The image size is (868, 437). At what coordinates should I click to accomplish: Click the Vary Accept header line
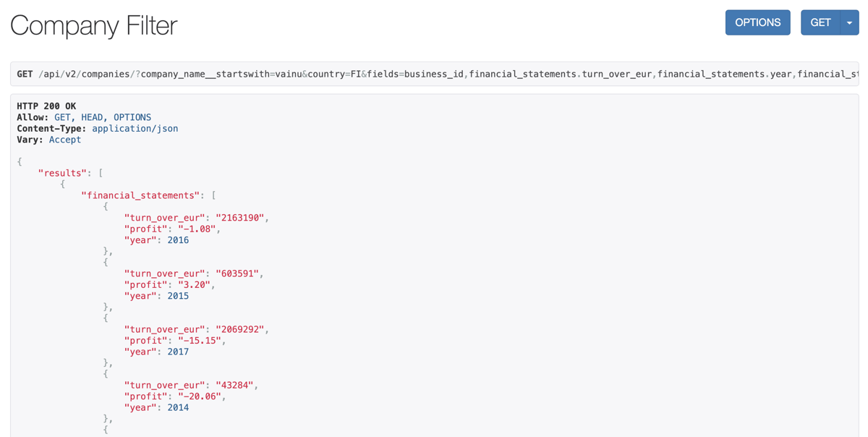(x=49, y=140)
